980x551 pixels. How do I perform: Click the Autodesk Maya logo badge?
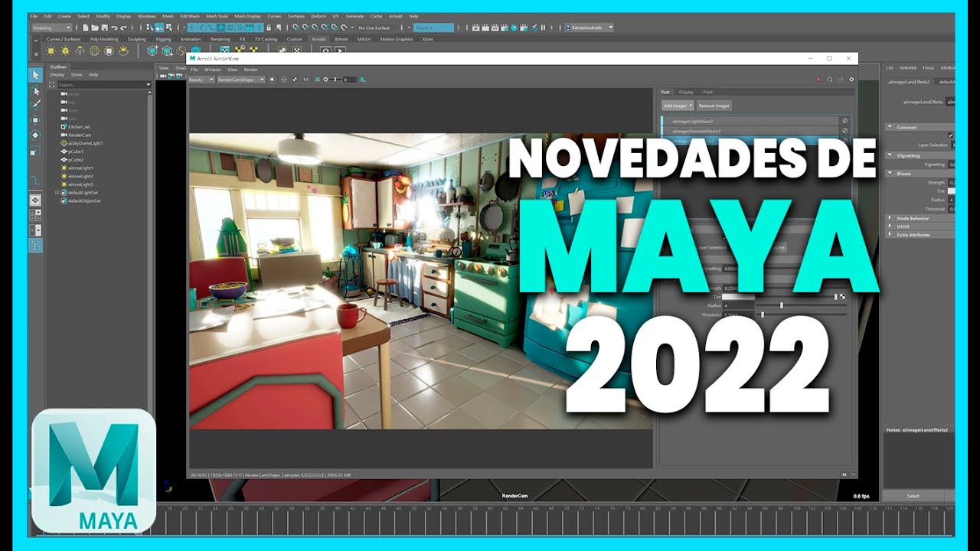[x=93, y=471]
